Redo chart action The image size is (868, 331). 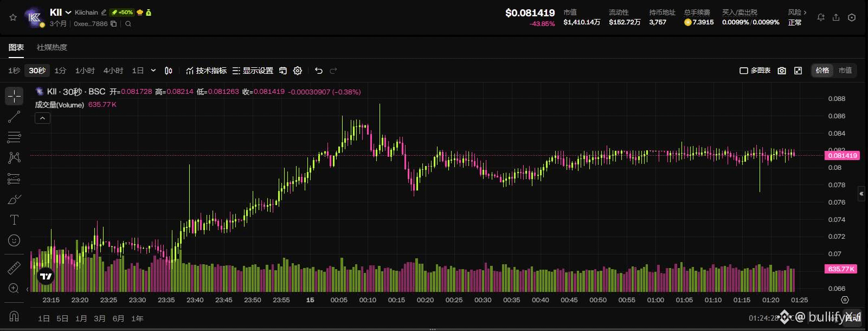pos(333,71)
